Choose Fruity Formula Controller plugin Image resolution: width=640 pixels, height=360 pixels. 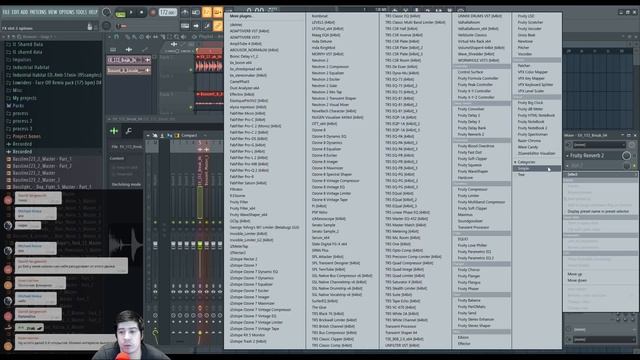[478, 78]
